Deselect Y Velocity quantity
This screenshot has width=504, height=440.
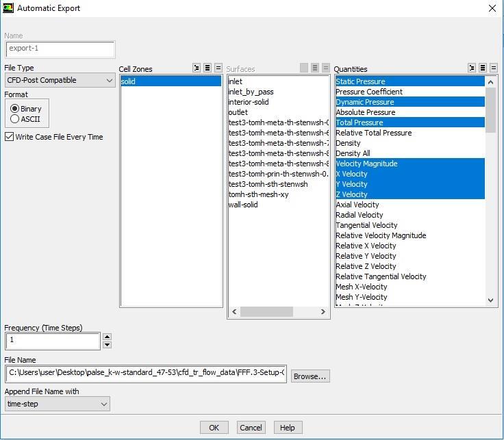pyautogui.click(x=410, y=184)
